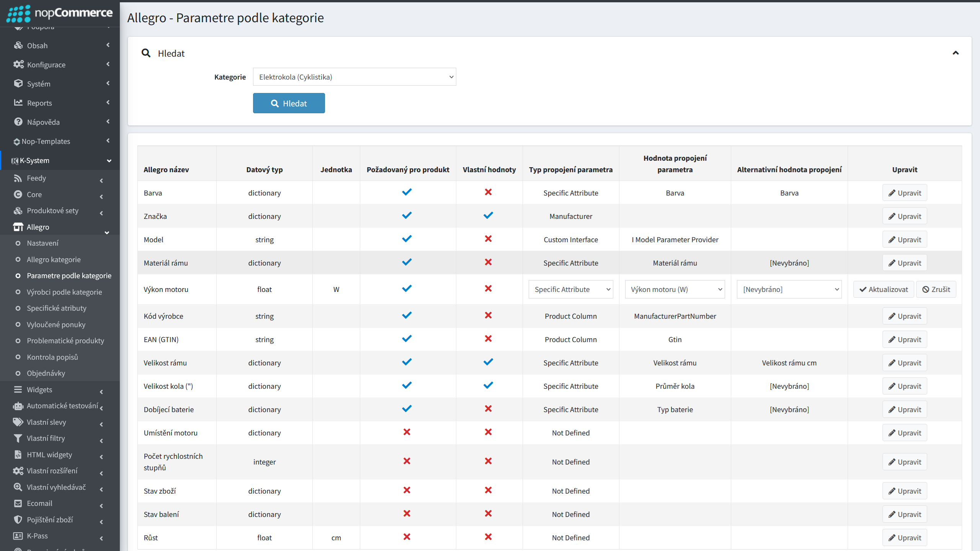Click the nopCommerce logo
The height and width of the screenshot is (551, 980).
coord(59,13)
